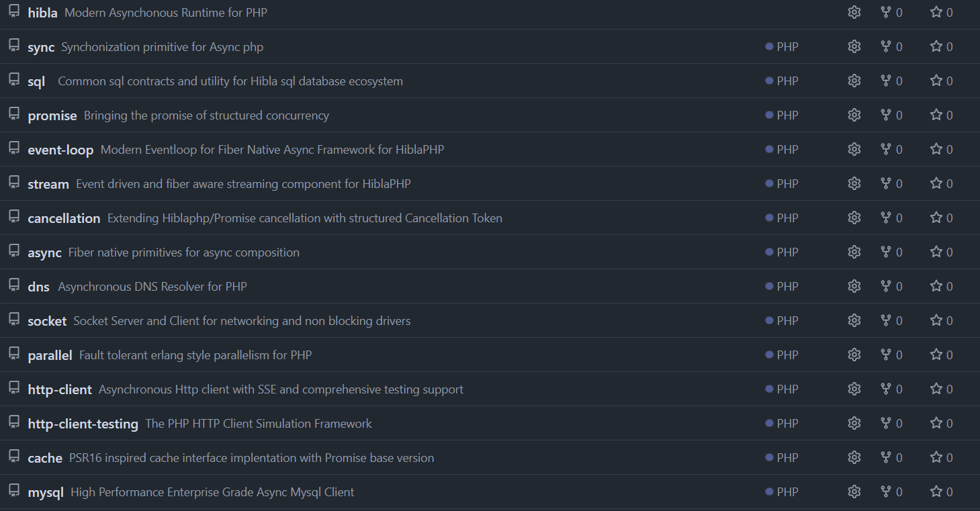Click the cache repository description text
Image resolution: width=980 pixels, height=511 pixels.
click(x=251, y=458)
